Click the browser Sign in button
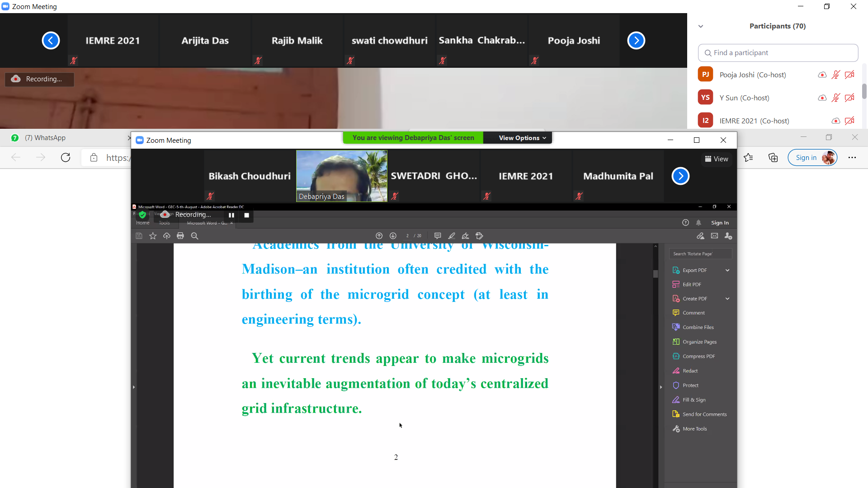 coord(806,158)
